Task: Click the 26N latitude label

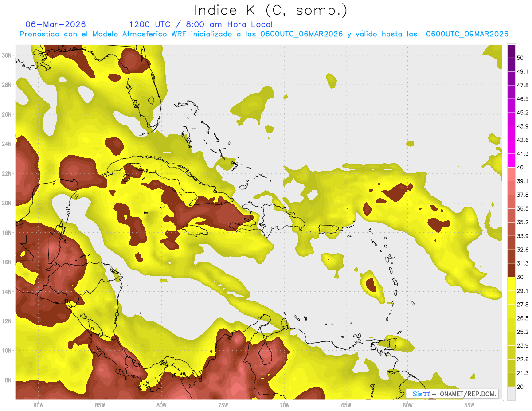Action: pyautogui.click(x=7, y=114)
